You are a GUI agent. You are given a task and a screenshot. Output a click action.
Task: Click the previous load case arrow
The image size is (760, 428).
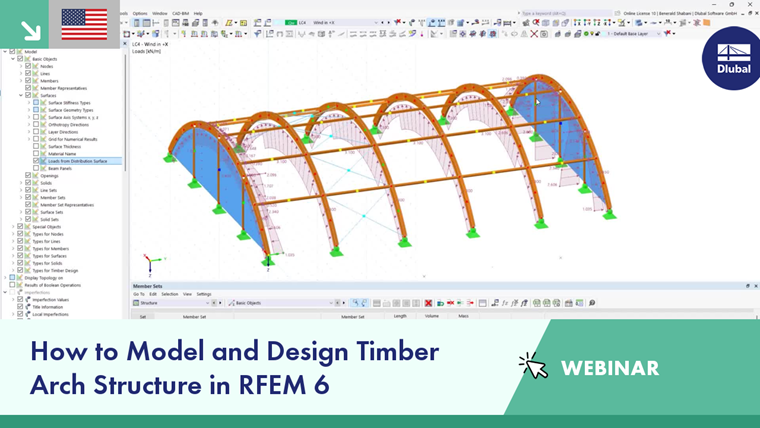coord(382,22)
